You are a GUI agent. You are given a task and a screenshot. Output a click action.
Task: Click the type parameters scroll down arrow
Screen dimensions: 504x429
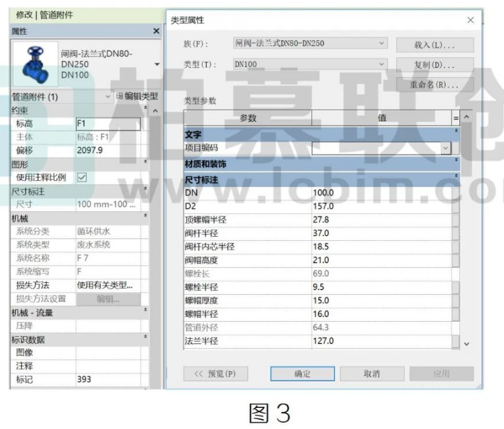pyautogui.click(x=466, y=344)
